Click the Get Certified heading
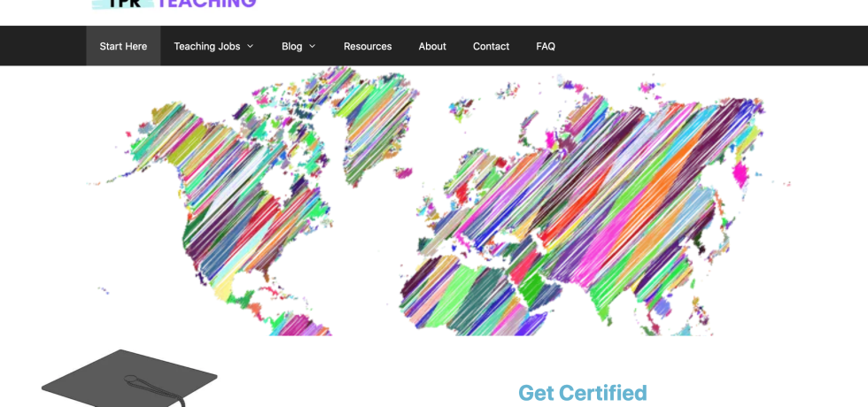The width and height of the screenshot is (868, 407). click(x=583, y=393)
